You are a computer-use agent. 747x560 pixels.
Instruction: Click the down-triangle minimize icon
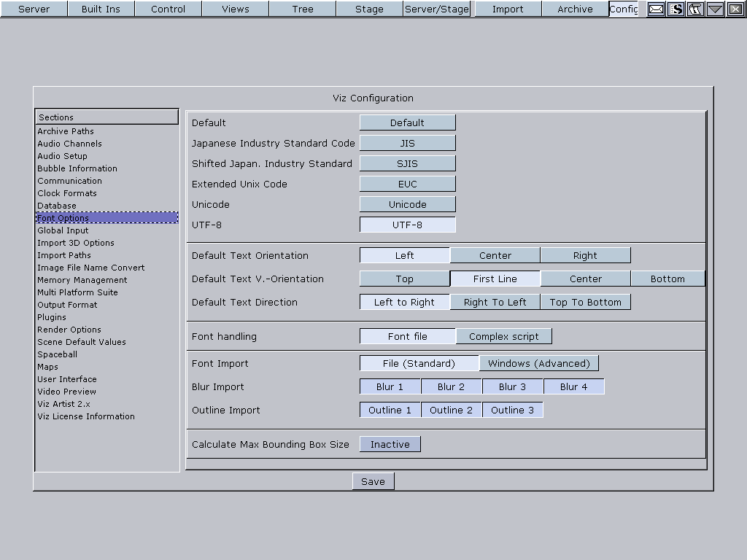click(716, 9)
